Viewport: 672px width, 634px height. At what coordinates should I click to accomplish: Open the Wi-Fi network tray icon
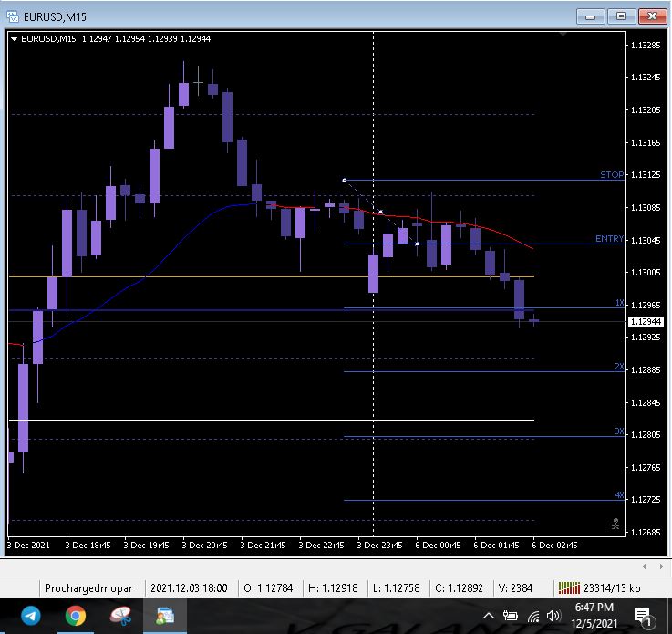coord(533,617)
